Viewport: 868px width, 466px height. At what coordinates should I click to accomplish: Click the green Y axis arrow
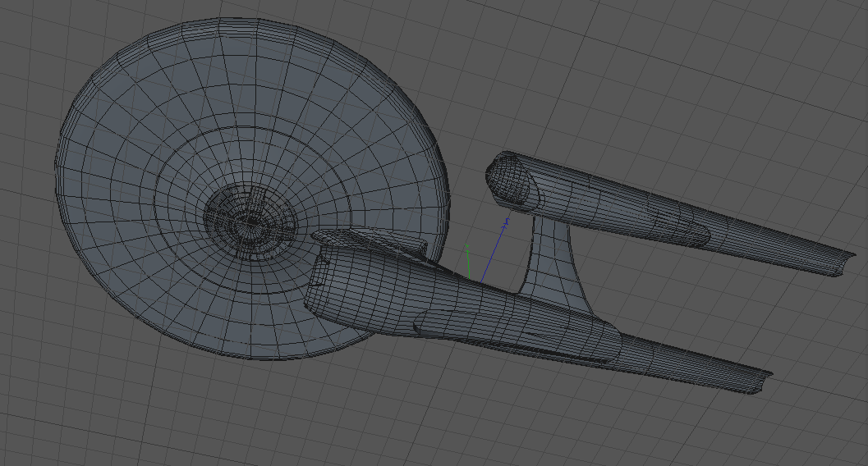click(x=468, y=262)
